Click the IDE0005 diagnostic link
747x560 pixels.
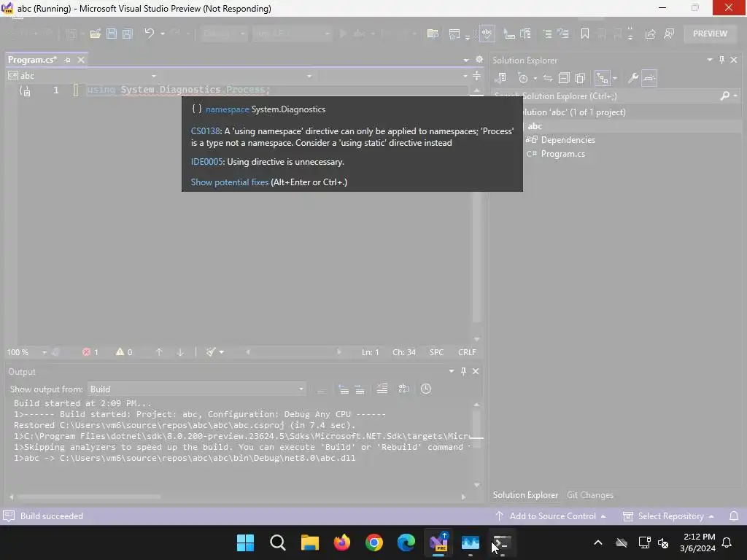[206, 162]
